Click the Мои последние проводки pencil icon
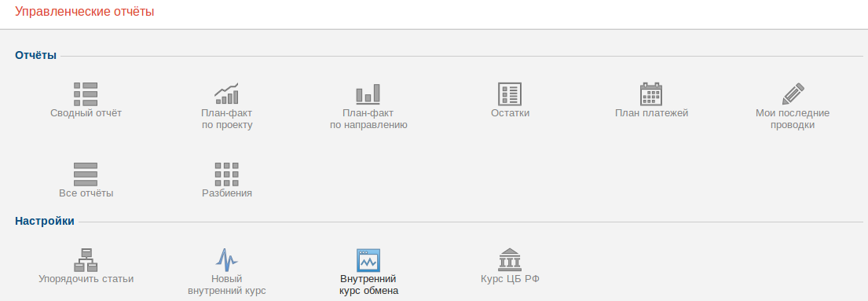 click(793, 94)
